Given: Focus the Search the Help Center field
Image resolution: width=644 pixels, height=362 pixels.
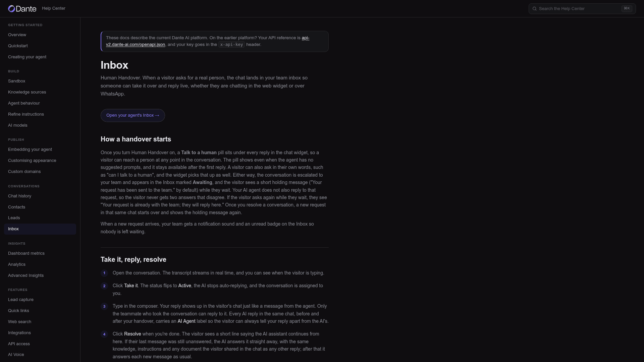Looking at the screenshot, I should tap(582, 9).
